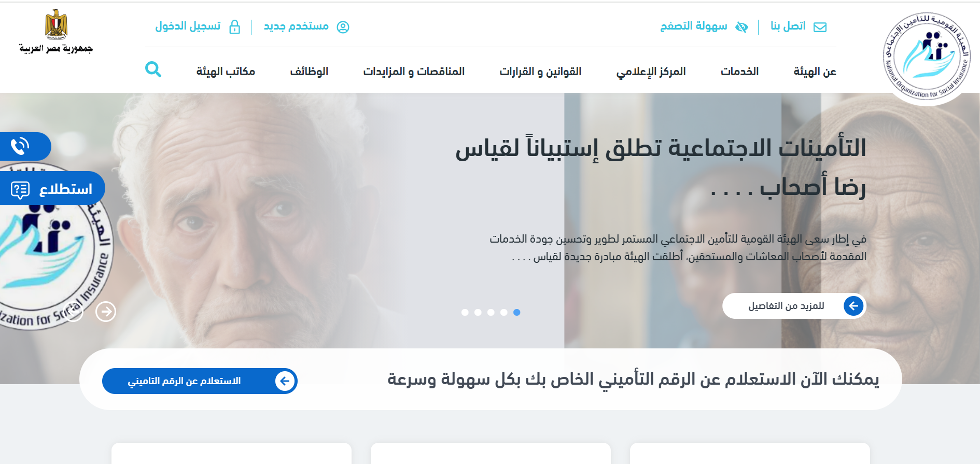Viewport: 980px width, 464px height.
Task: Expand the المركز الإعلامي menu
Action: (x=651, y=72)
